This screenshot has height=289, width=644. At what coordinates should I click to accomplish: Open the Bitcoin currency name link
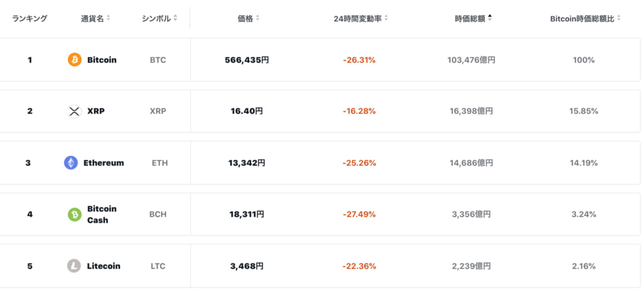pos(102,60)
